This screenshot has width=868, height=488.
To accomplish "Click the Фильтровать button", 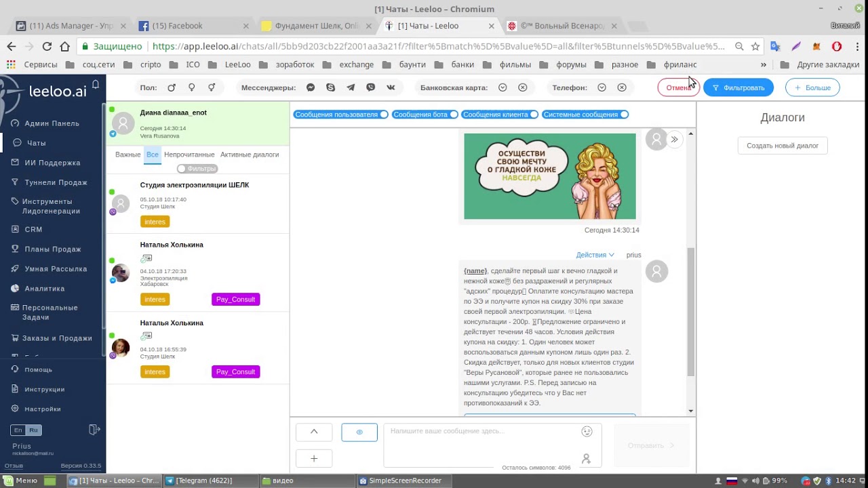I will tap(738, 87).
